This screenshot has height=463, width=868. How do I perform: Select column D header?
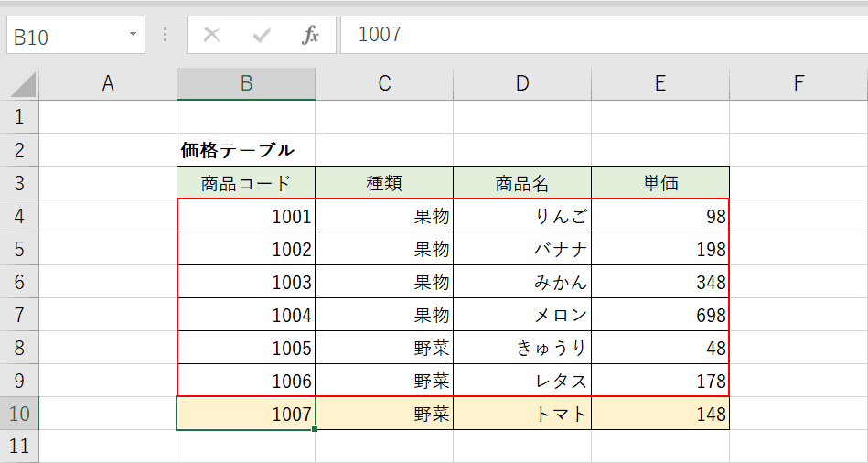[x=522, y=83]
